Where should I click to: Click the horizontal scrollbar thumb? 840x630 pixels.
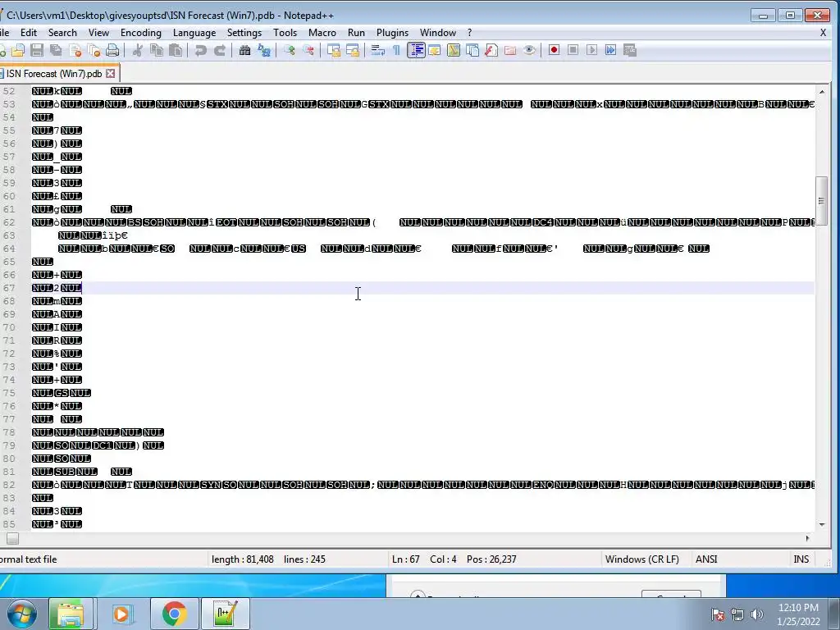(12, 538)
